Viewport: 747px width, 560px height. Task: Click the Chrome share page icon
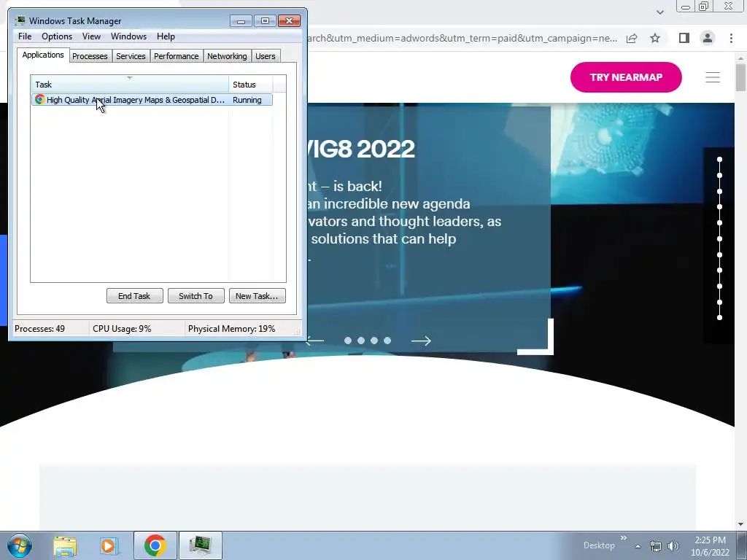pos(632,38)
